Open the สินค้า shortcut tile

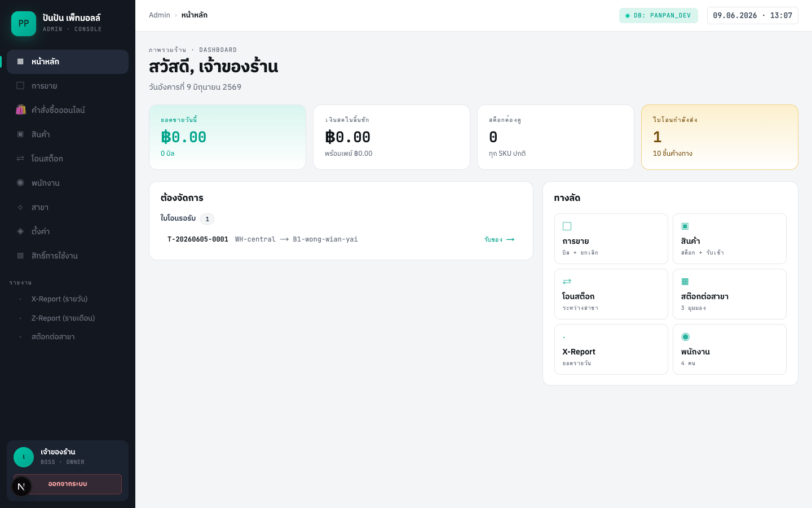[x=730, y=239]
